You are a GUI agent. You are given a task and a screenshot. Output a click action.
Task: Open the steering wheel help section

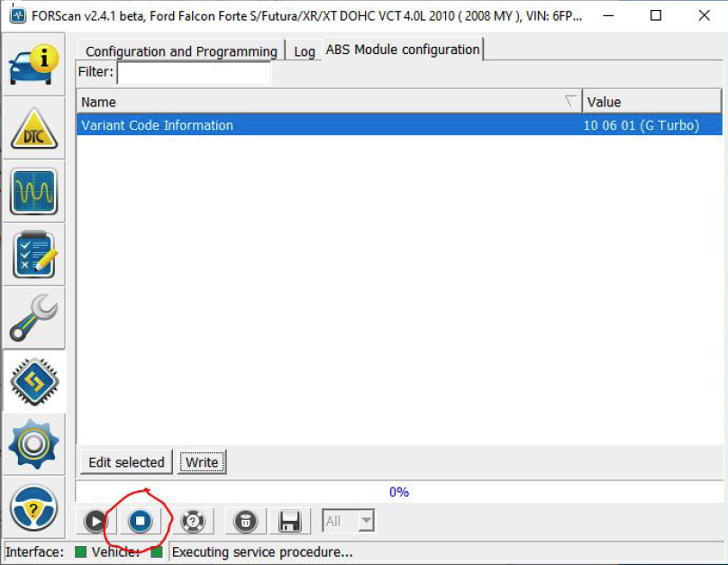coord(34,507)
